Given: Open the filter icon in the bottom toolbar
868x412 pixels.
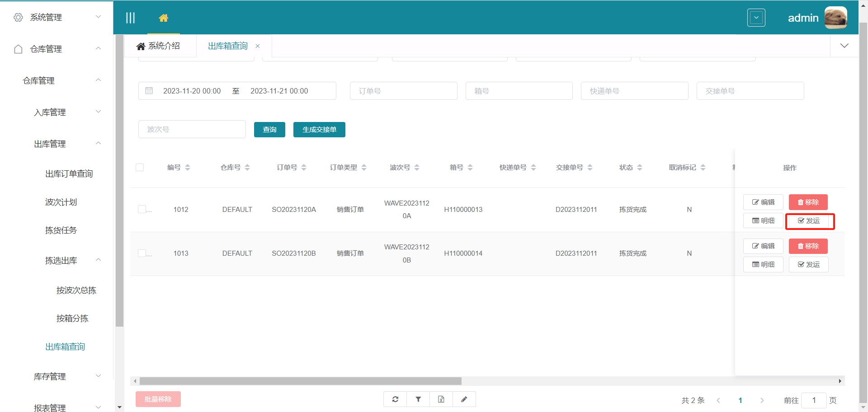Looking at the screenshot, I should pyautogui.click(x=418, y=399).
